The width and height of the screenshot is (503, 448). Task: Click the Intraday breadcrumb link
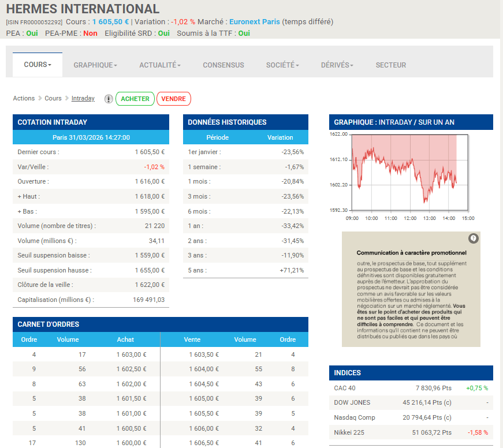tap(83, 98)
